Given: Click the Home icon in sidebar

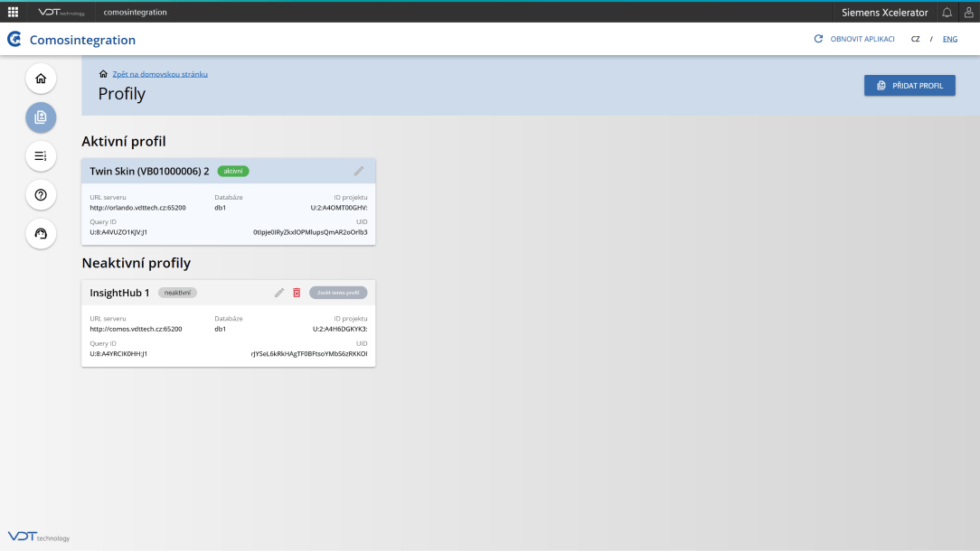Looking at the screenshot, I should coord(41,79).
